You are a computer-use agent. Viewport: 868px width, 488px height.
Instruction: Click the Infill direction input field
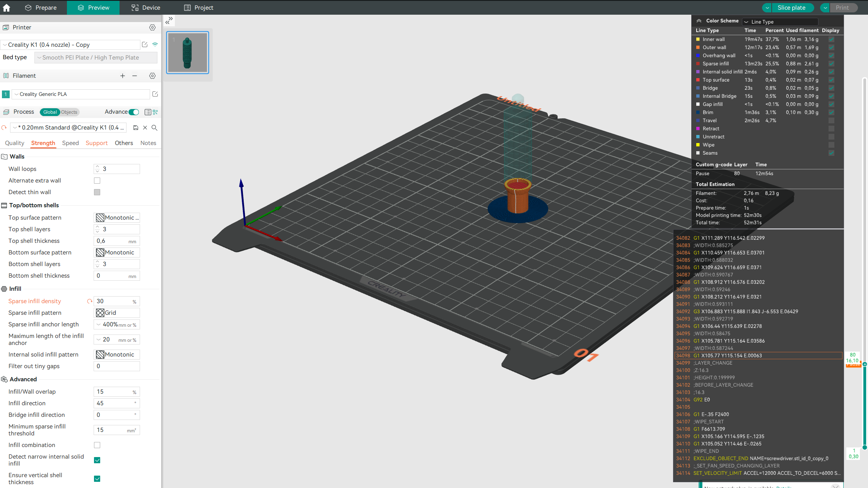pos(117,403)
